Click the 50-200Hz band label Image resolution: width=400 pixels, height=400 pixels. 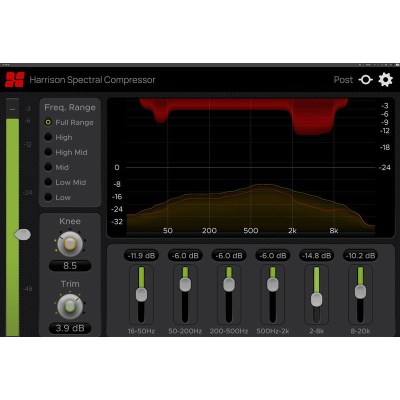tap(185, 331)
